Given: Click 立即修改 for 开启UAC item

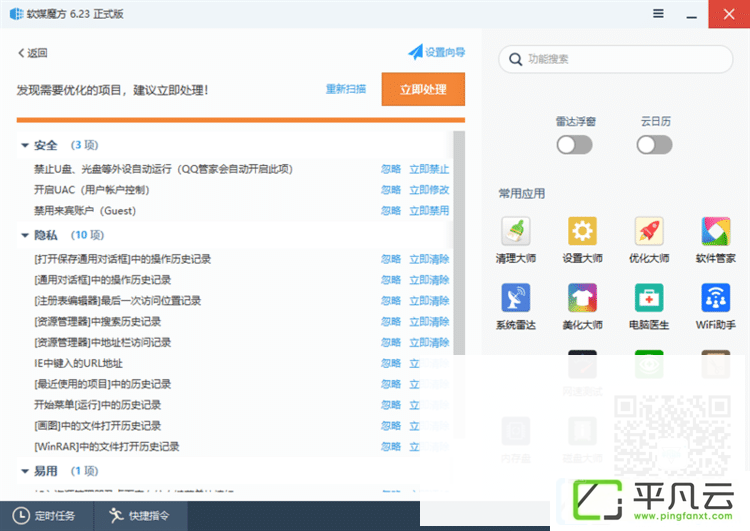Looking at the screenshot, I should (429, 190).
